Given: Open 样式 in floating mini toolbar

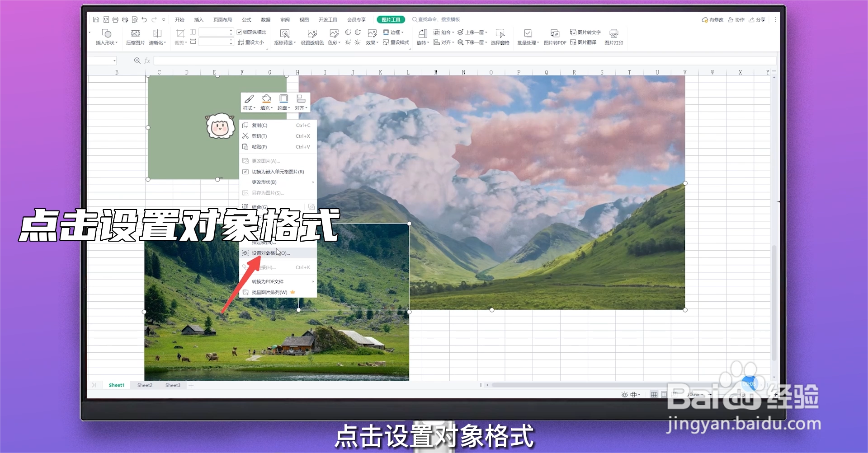Looking at the screenshot, I should [249, 103].
